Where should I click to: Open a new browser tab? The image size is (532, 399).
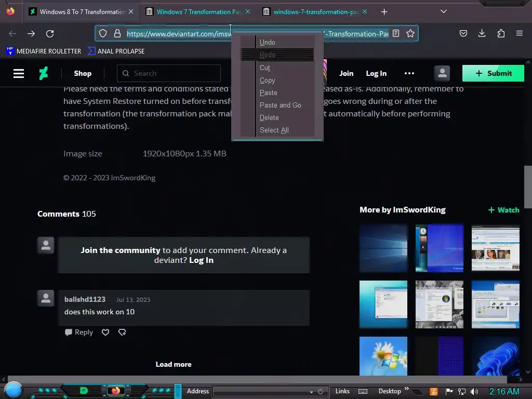(x=384, y=12)
